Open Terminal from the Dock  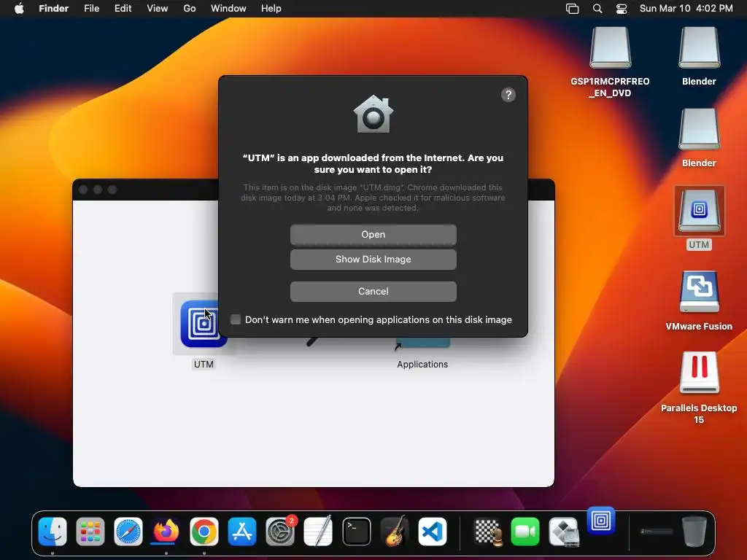click(x=356, y=532)
